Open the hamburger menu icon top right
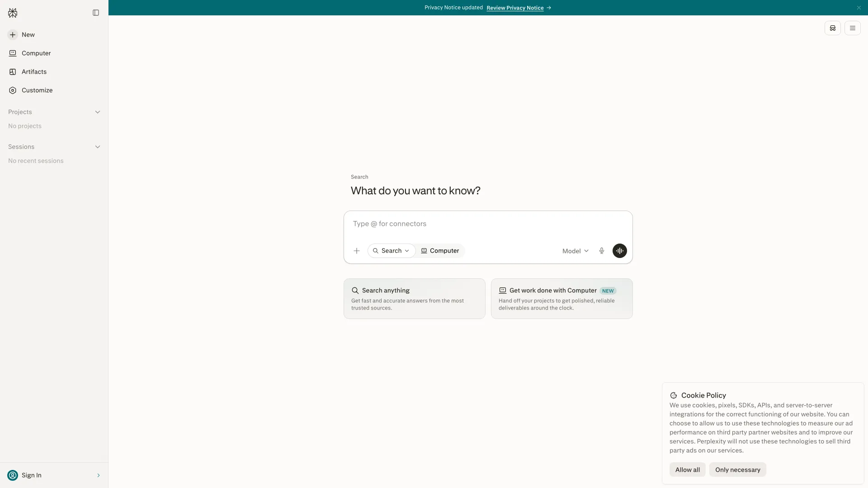Screen dimensions: 868x488 click(x=853, y=28)
